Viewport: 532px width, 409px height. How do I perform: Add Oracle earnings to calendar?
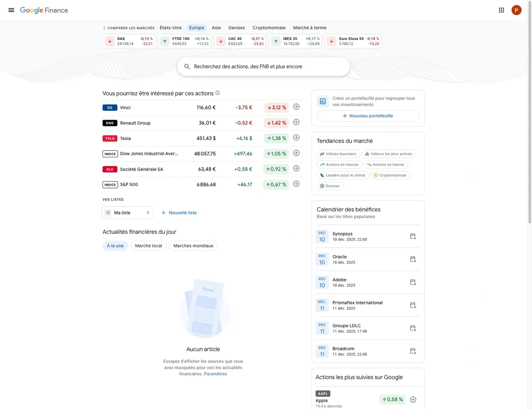point(413,259)
